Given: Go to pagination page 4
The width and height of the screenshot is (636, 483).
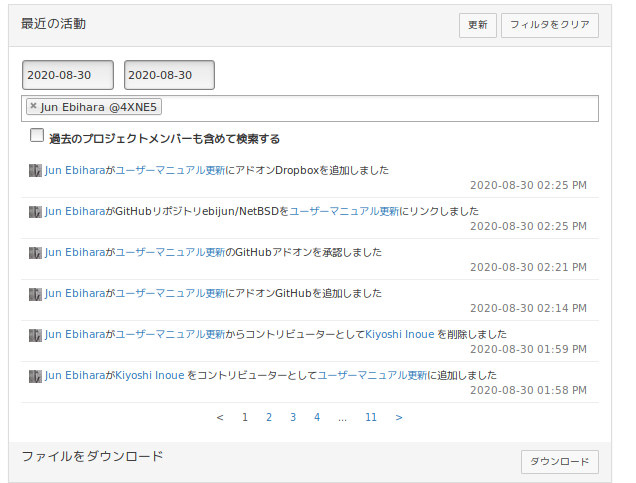Looking at the screenshot, I should (x=317, y=417).
